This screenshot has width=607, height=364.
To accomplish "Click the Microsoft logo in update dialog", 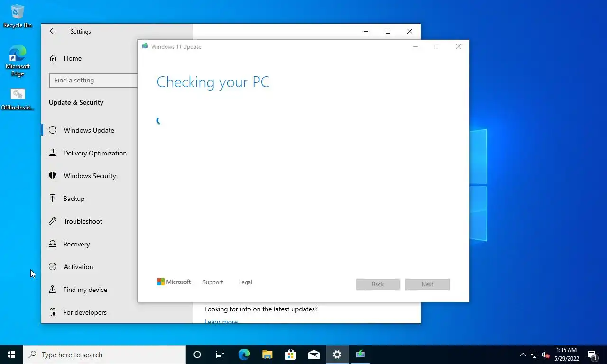I will (x=174, y=282).
